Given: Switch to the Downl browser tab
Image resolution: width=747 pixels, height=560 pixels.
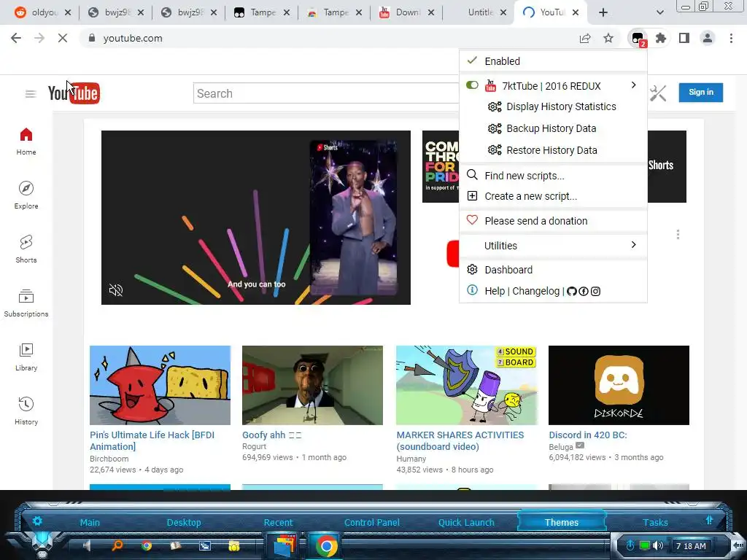Looking at the screenshot, I should 407,12.
